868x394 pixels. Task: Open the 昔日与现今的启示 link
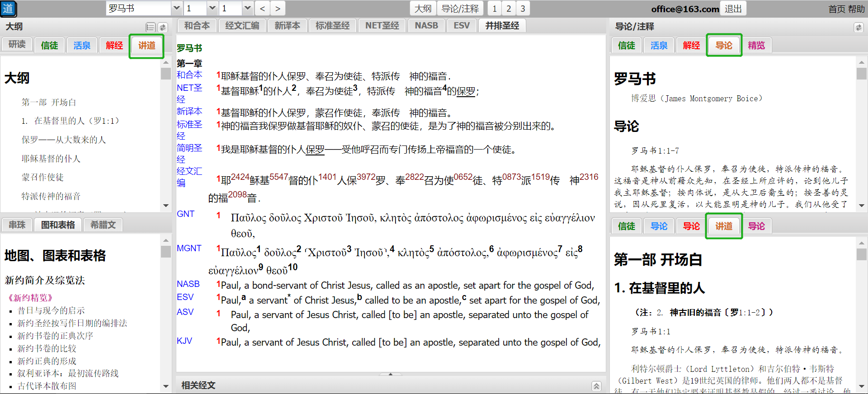[x=51, y=310]
